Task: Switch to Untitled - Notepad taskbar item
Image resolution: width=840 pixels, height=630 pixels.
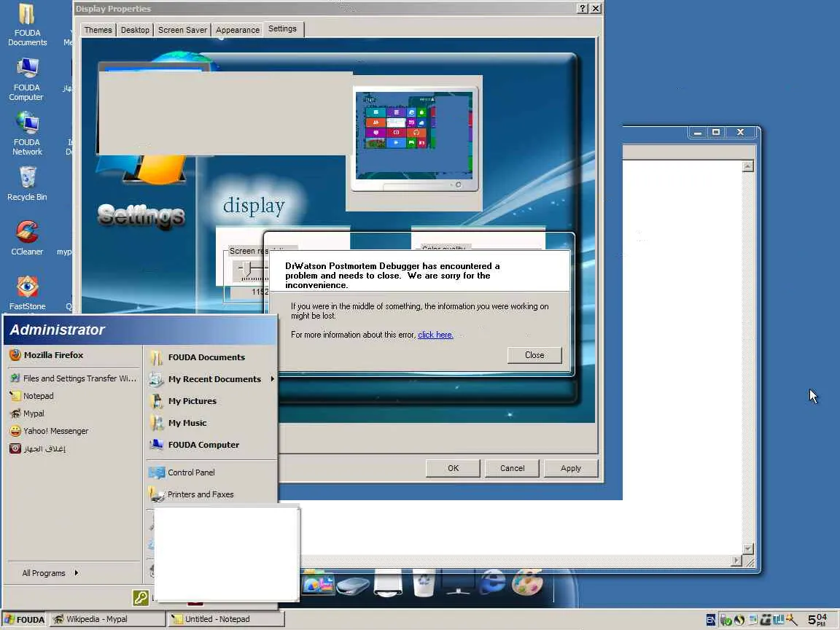Action: (226, 619)
